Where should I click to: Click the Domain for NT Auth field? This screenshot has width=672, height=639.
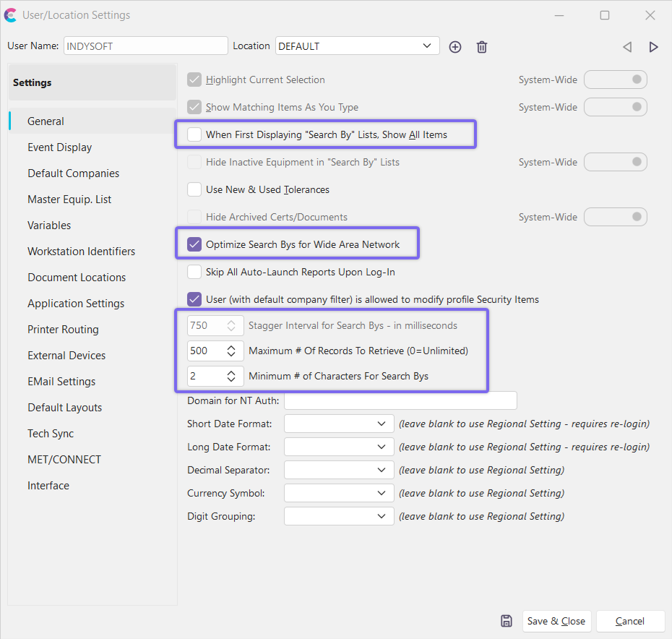click(401, 400)
